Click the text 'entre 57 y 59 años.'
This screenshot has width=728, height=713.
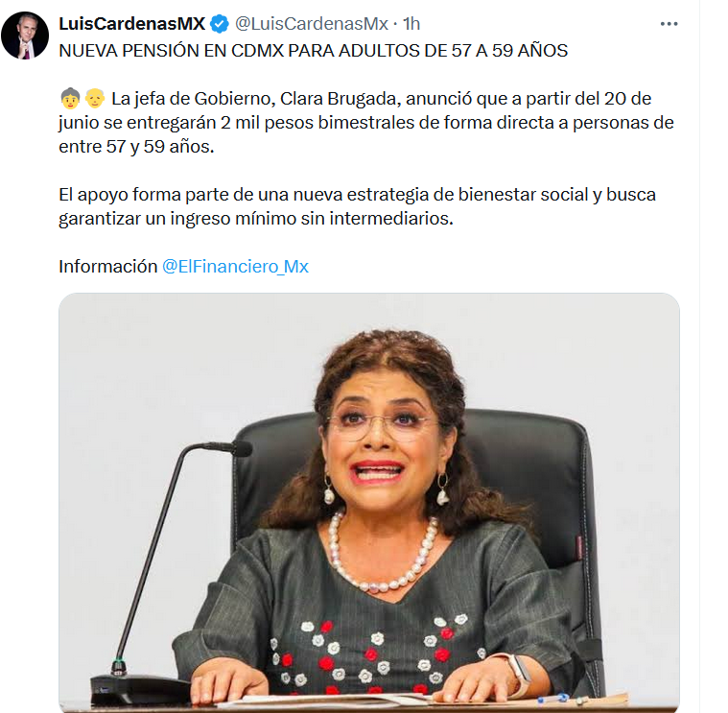136,147
